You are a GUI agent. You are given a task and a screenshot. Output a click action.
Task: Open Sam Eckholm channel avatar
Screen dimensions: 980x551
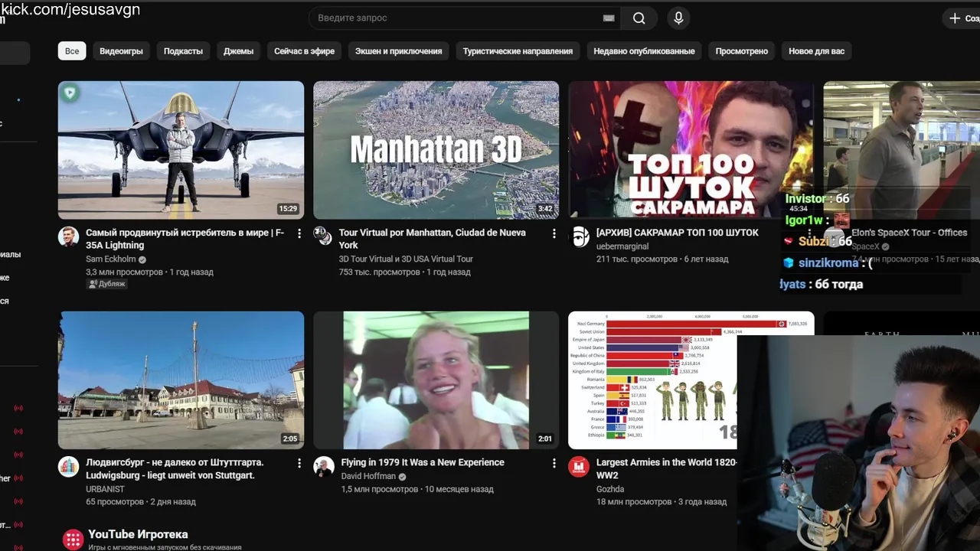69,236
